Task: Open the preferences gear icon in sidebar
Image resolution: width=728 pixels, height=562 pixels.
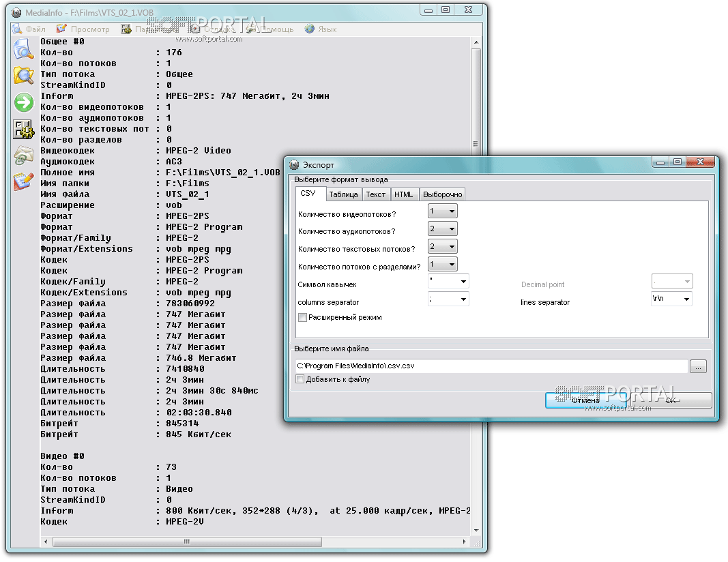Action: coord(23,129)
